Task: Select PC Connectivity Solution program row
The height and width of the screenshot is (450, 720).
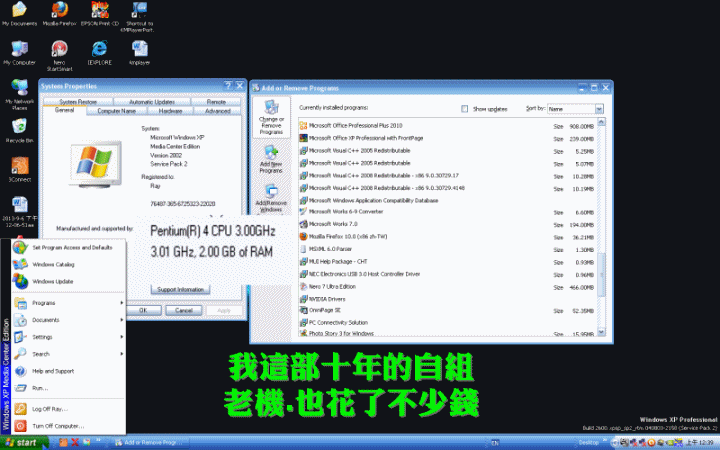Action: [448, 322]
